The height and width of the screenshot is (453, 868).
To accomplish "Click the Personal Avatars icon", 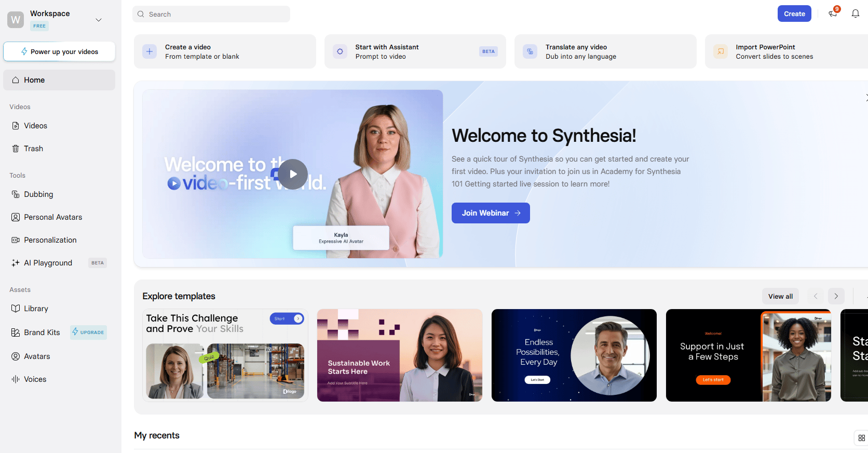I will click(16, 217).
